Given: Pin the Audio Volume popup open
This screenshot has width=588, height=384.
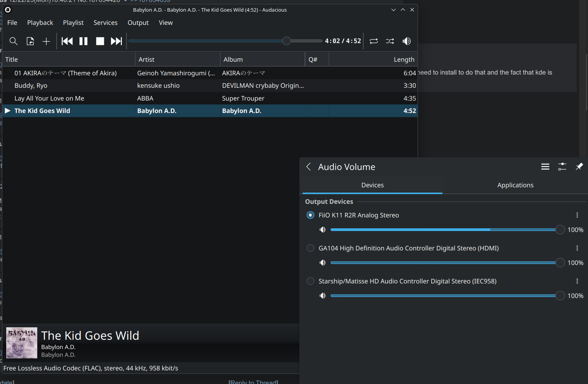Looking at the screenshot, I should coord(579,167).
